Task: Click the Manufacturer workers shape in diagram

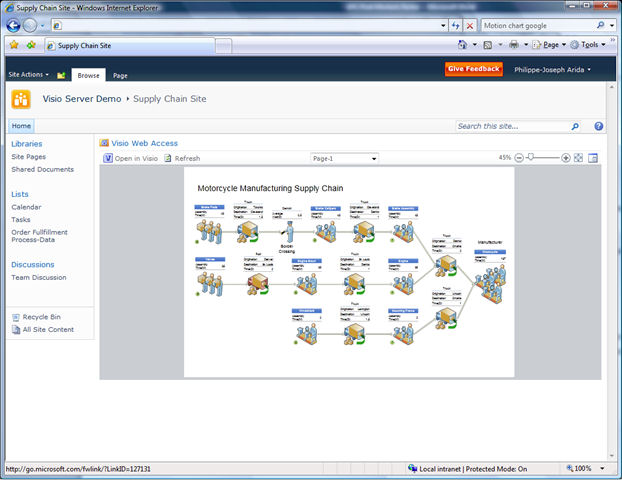Action: 491,284
